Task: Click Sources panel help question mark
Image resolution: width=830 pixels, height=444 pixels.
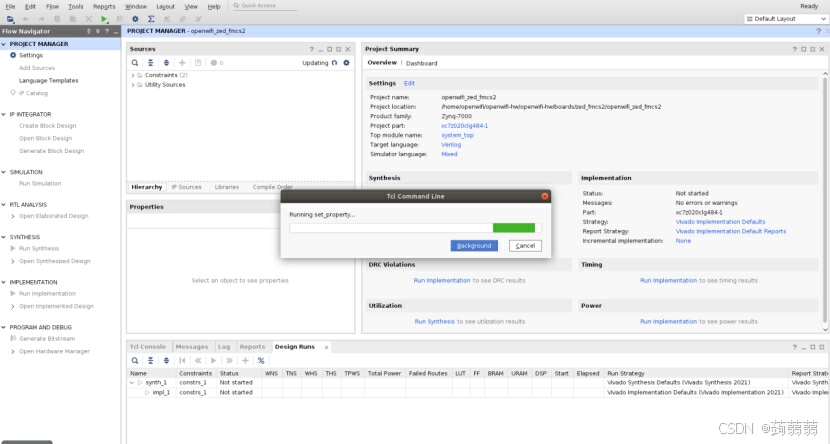Action: pyautogui.click(x=311, y=49)
